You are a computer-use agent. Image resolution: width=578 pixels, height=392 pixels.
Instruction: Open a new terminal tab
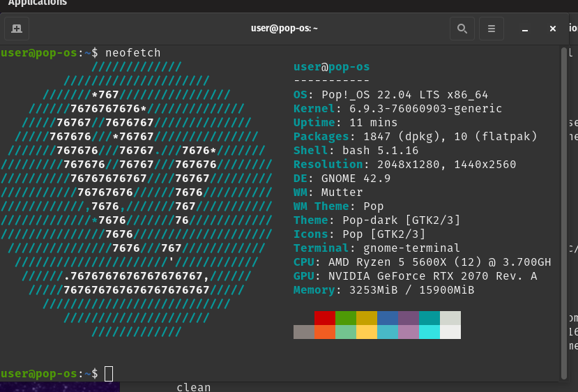(17, 29)
